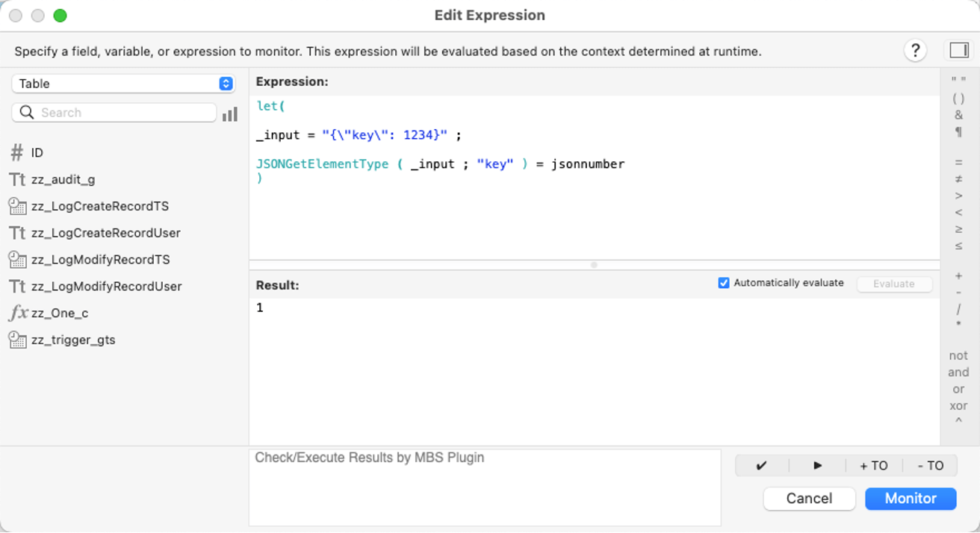Insert the xor logical operator
The height and width of the screenshot is (533, 980).
[958, 406]
